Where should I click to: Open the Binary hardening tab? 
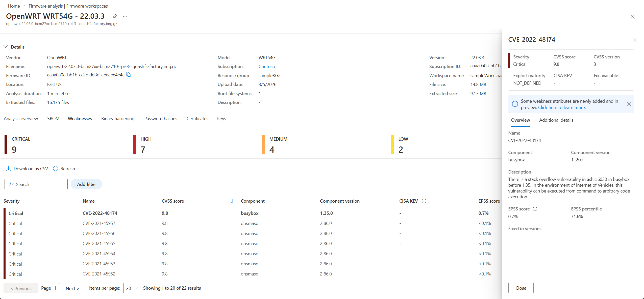point(118,119)
